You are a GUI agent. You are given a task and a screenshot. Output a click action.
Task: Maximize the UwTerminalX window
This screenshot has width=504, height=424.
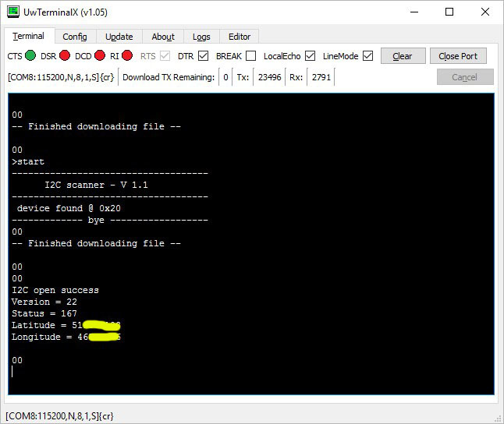[x=449, y=12]
